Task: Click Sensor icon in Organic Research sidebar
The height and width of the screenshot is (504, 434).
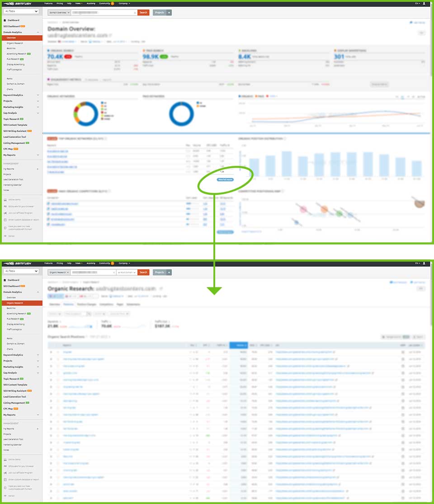Action: 5,496
